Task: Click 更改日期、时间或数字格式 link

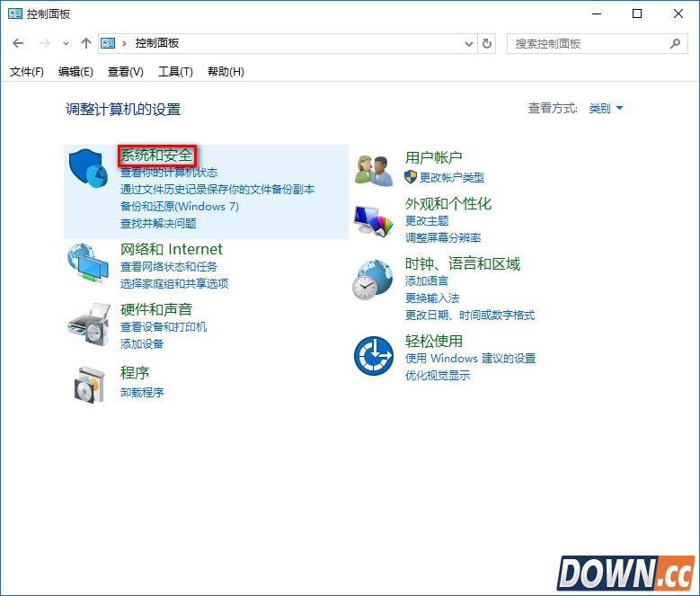Action: point(470,316)
